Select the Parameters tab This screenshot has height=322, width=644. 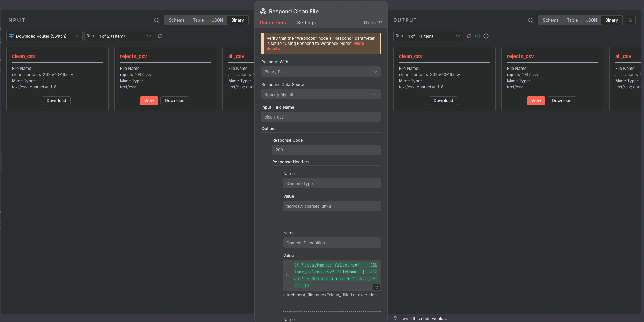(273, 23)
